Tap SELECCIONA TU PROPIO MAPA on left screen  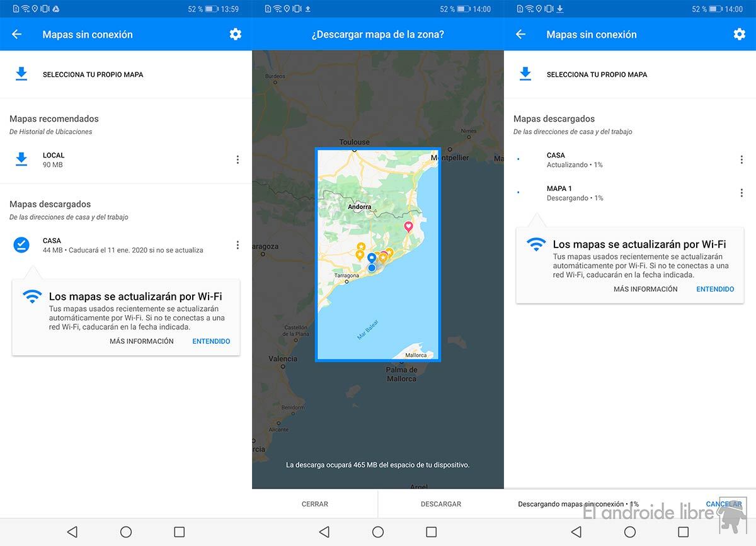coord(93,74)
